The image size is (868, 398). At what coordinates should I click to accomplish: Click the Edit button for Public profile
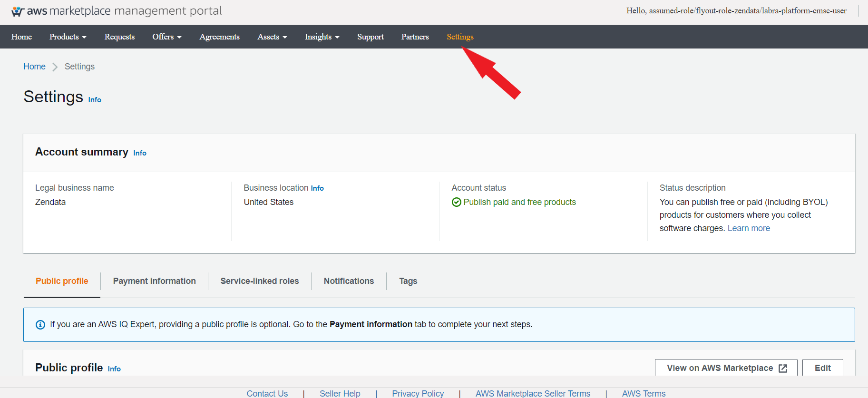coord(823,368)
